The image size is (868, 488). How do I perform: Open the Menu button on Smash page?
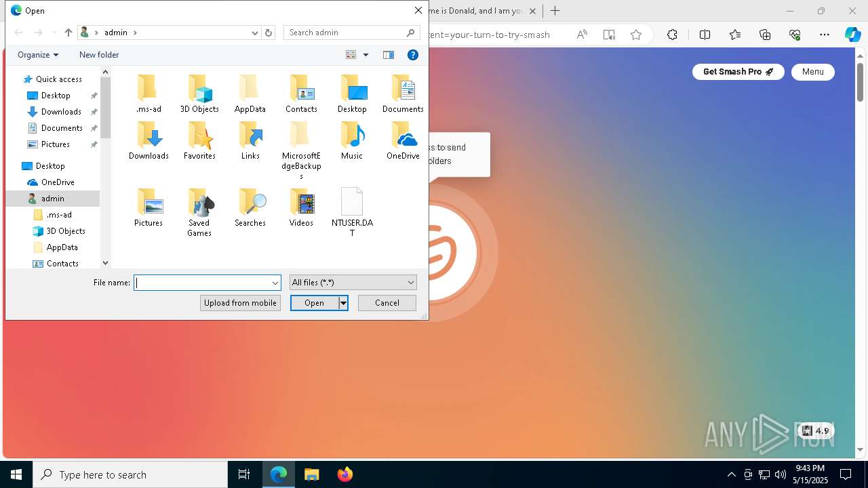coord(812,72)
